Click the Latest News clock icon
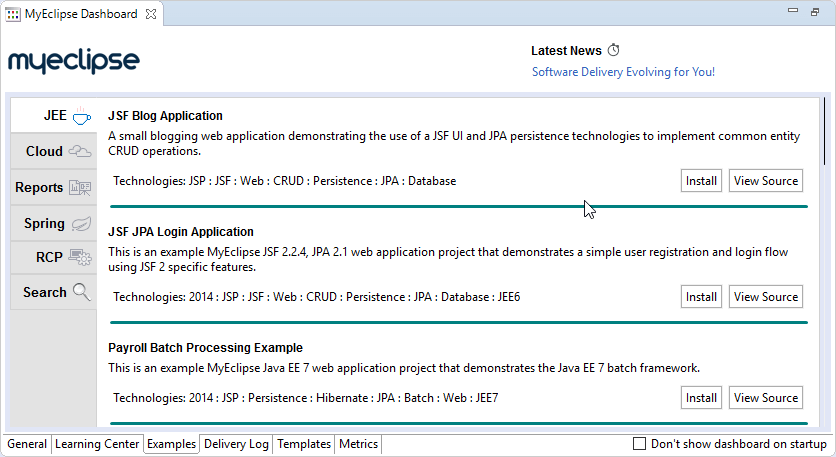 coord(614,51)
